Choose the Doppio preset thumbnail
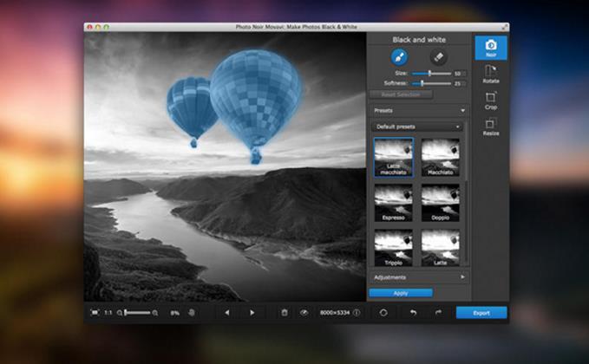Screen dimensions: 589x364 pos(441,203)
